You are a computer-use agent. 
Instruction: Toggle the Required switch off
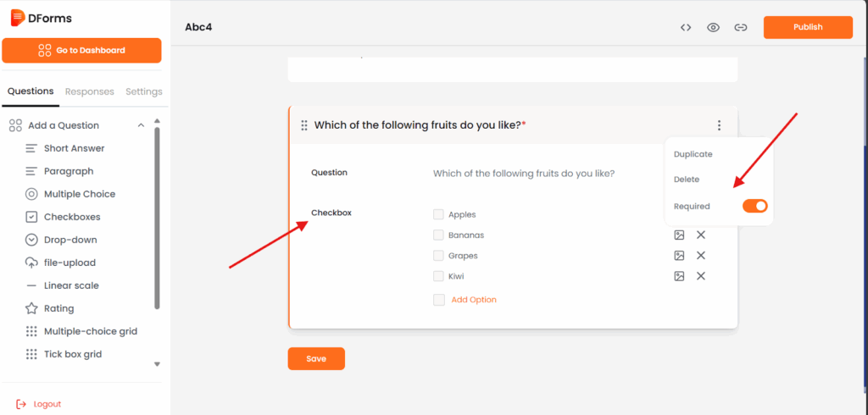754,206
